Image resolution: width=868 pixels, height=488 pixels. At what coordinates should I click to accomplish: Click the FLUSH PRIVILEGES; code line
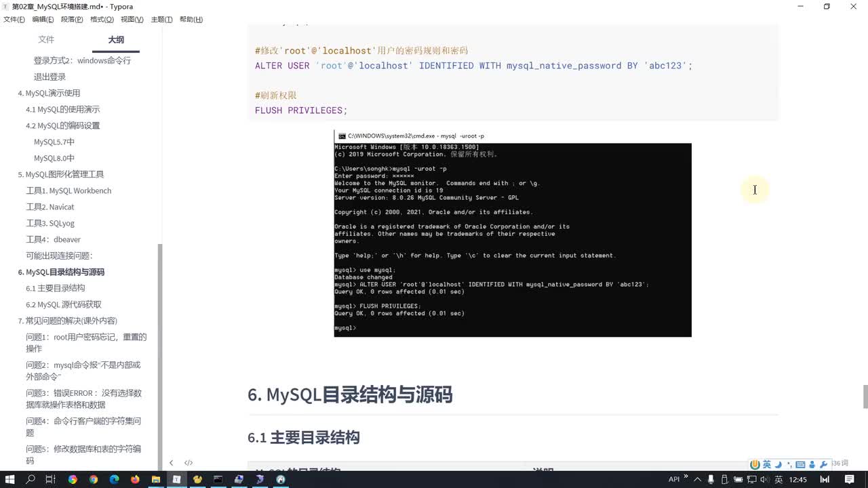(x=301, y=110)
